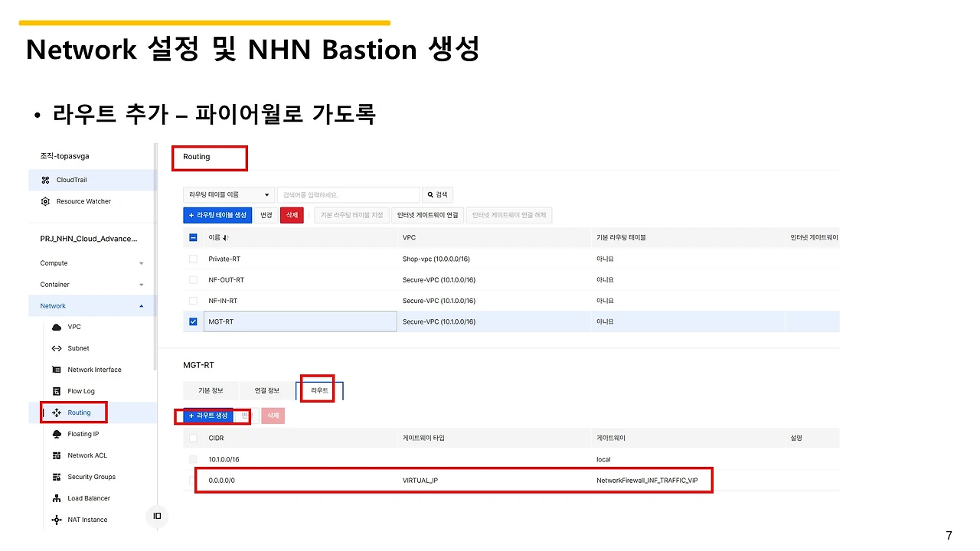This screenshot has width=980, height=551.
Task: Expand the Compute menu section
Action: click(92, 263)
